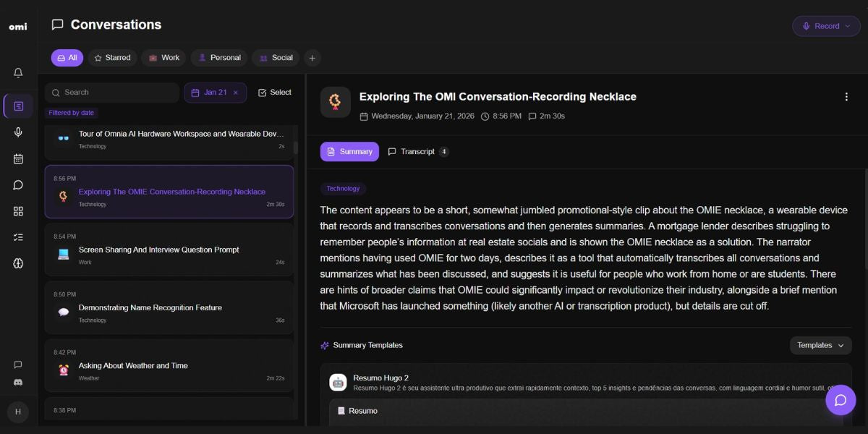
Task: Open the microphone icon in sidebar
Action: pyautogui.click(x=18, y=132)
